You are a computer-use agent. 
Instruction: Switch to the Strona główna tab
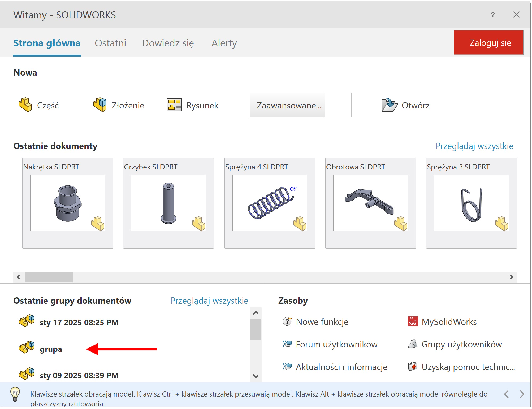47,43
